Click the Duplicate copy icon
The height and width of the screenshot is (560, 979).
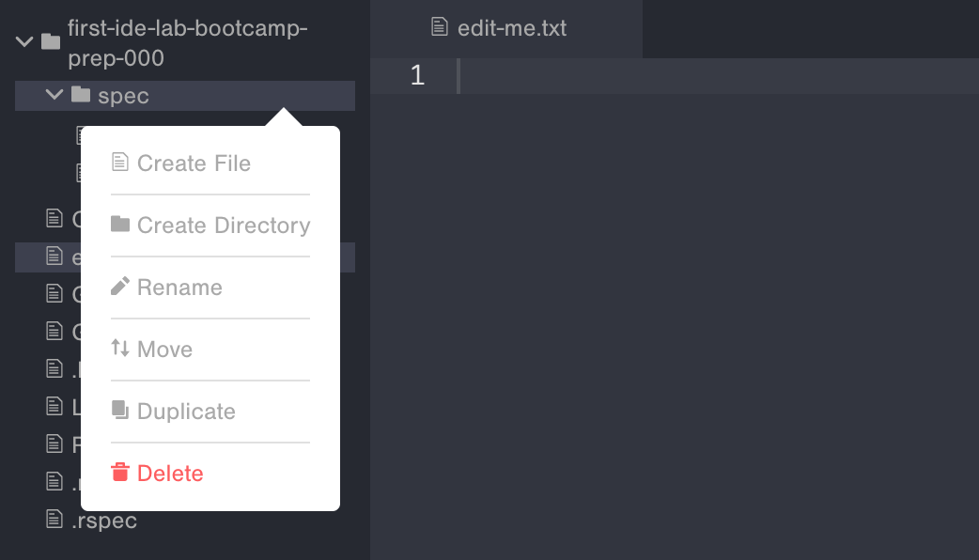click(119, 411)
